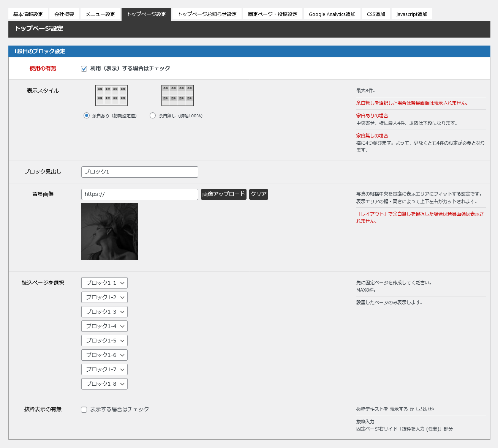Screen dimensions: 498x448
Task: Expand the ブロック1-3 page selector
Action: (104, 312)
